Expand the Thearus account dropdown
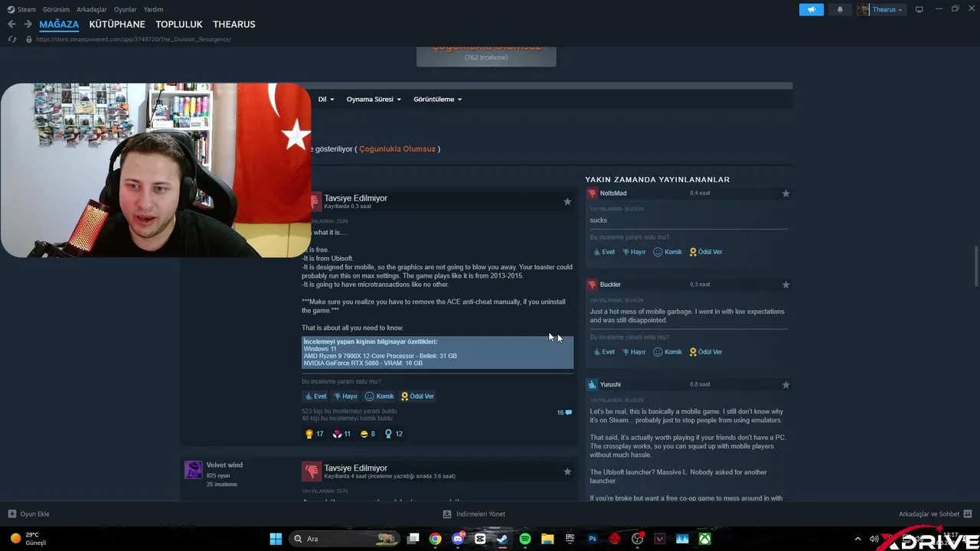Screen dimensions: 980x551 tap(880, 9)
